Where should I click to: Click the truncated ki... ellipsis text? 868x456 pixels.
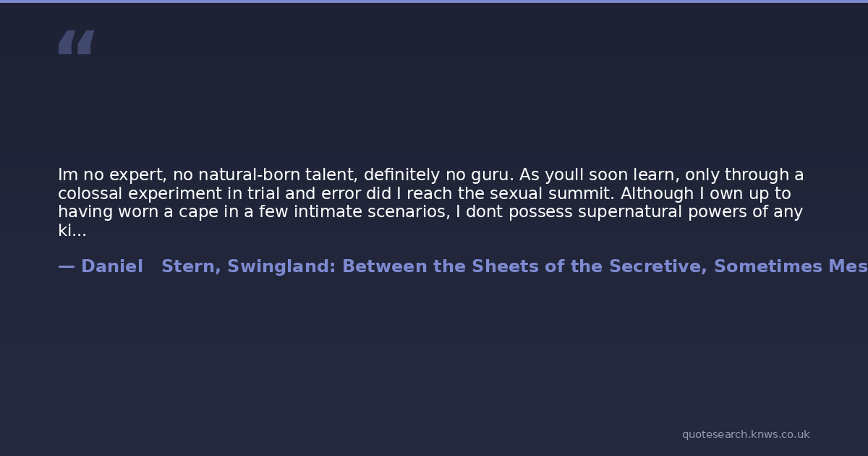[72, 231]
